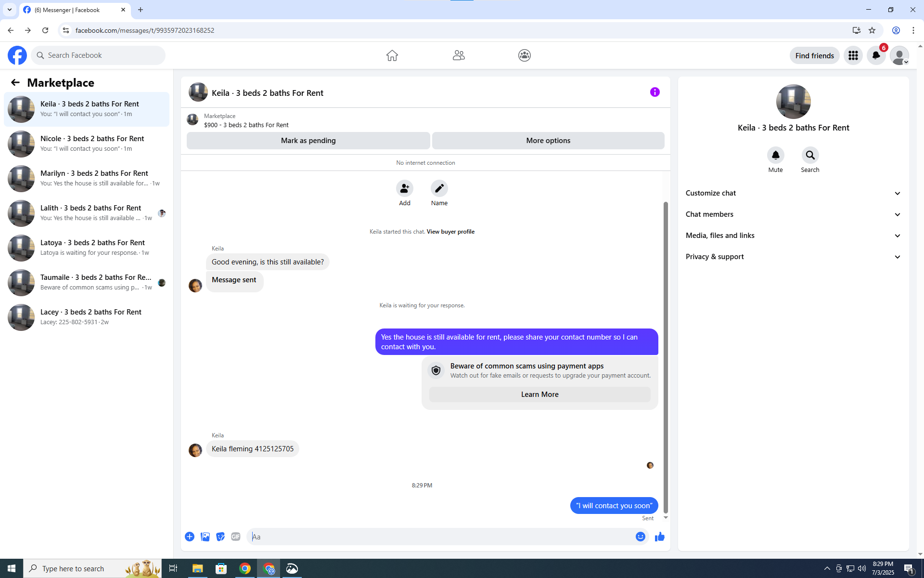Click the Search conversation magnifier icon
Screen dimensions: 924x578
coord(810,155)
